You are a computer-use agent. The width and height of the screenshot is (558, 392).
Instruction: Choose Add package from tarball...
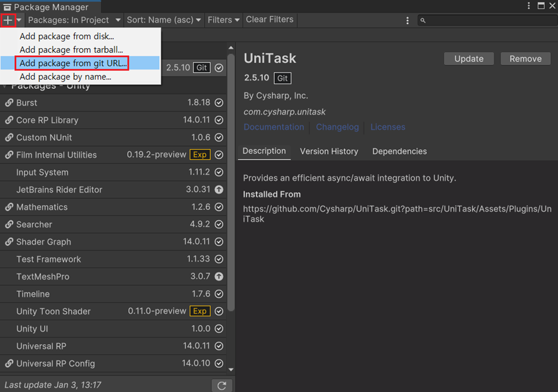click(x=81, y=50)
